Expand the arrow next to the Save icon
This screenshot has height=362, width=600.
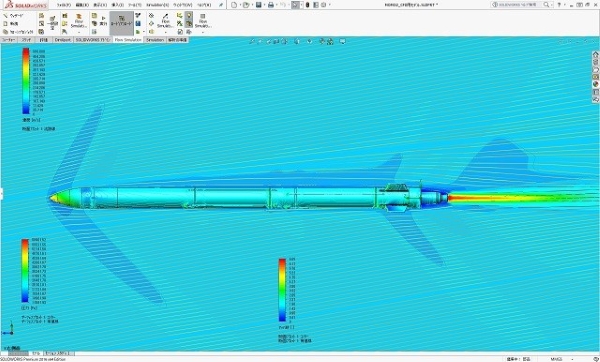(x=264, y=5)
